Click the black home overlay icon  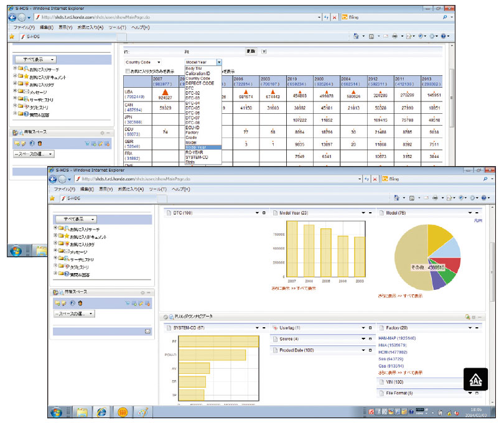tap(475, 380)
